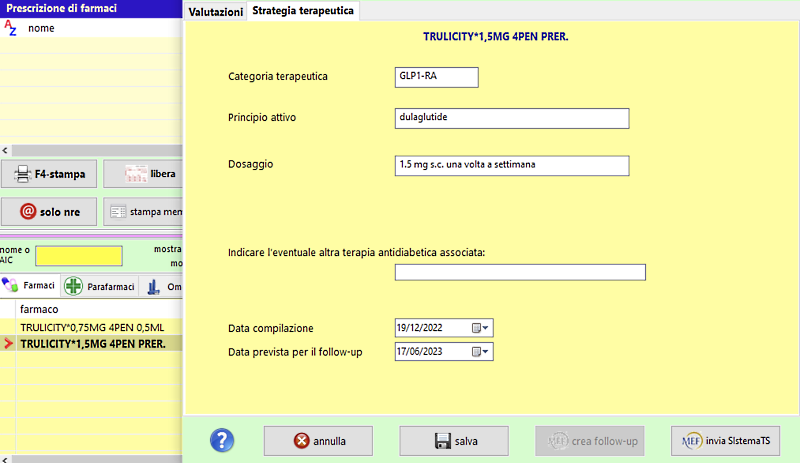The image size is (800, 463).
Task: Save the form with salva button
Action: [x=454, y=440]
